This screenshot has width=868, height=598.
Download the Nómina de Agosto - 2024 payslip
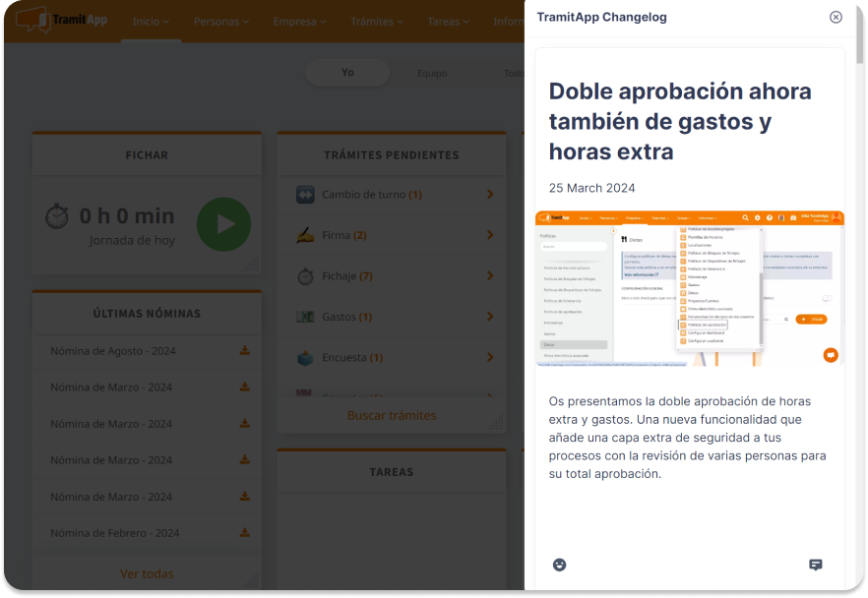pos(244,351)
